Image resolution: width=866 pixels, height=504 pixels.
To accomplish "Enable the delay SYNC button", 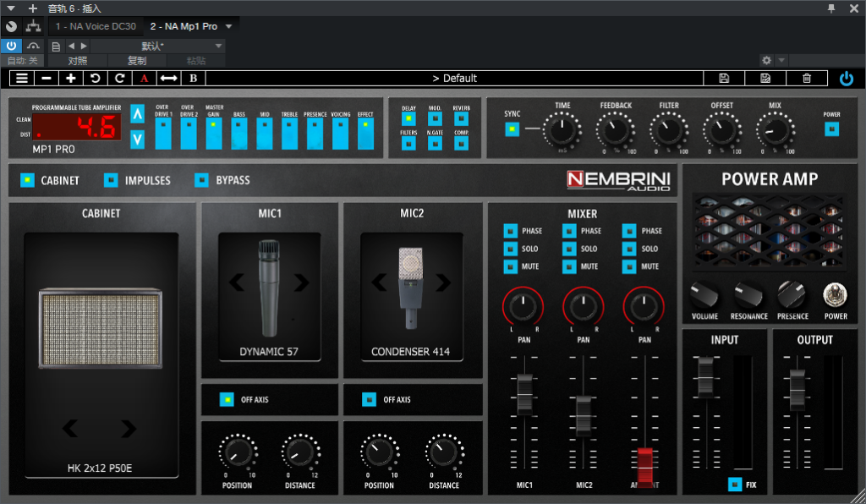I will [x=512, y=129].
